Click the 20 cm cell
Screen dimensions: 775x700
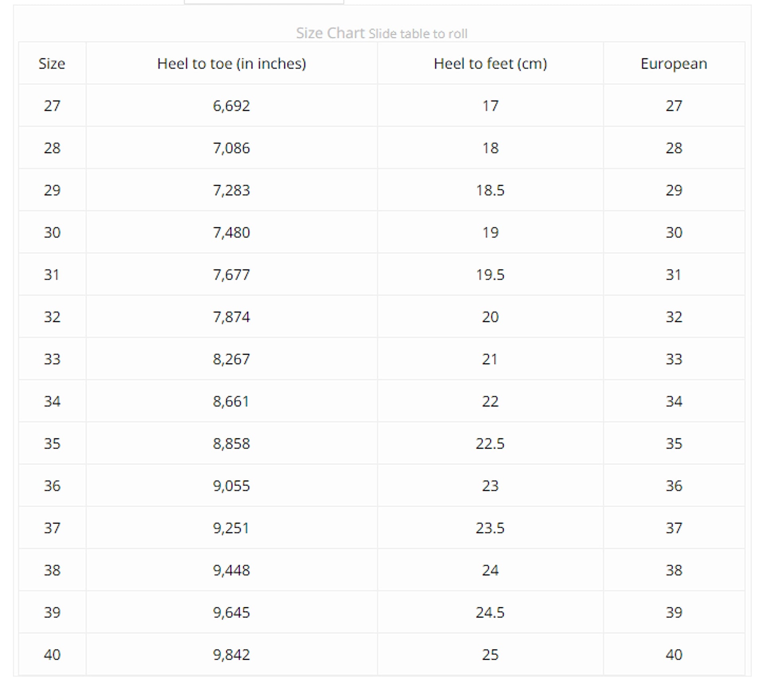[x=490, y=317]
